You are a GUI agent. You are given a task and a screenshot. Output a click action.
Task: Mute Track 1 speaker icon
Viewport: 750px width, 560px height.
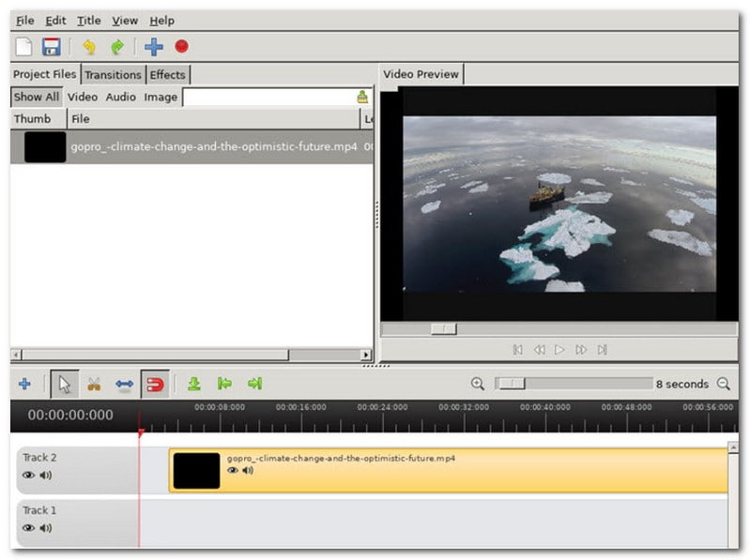pos(46,528)
